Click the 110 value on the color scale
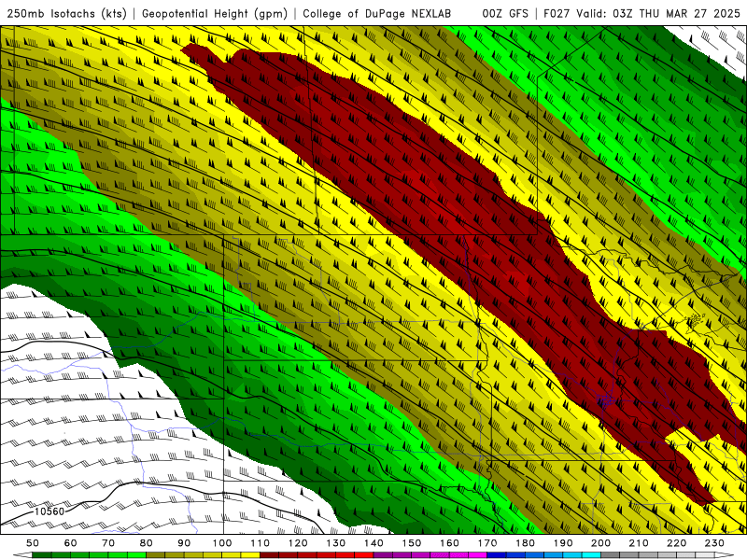This screenshot has height=560, width=747. [x=260, y=543]
